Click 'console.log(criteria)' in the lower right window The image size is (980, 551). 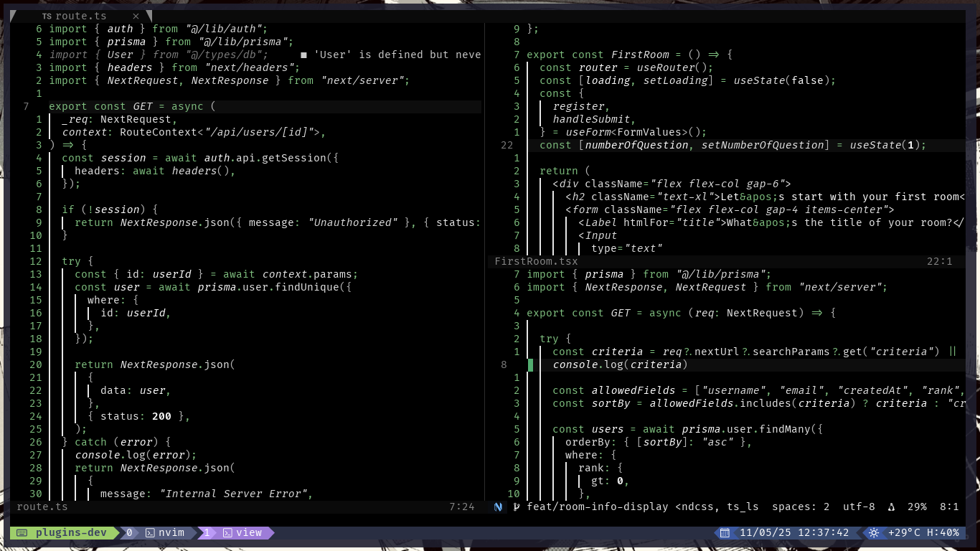pyautogui.click(x=620, y=364)
